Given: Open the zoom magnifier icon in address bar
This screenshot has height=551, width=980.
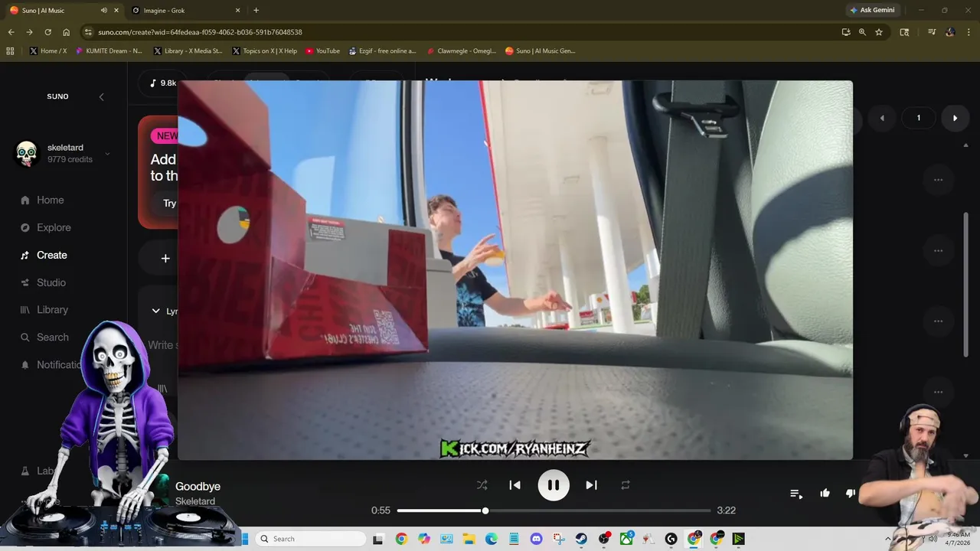Looking at the screenshot, I should [862, 32].
